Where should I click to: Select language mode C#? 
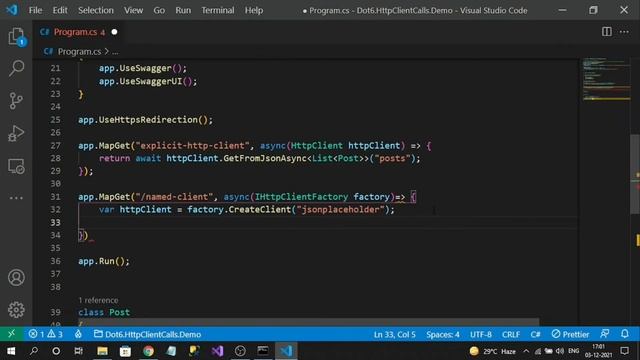pos(535,334)
